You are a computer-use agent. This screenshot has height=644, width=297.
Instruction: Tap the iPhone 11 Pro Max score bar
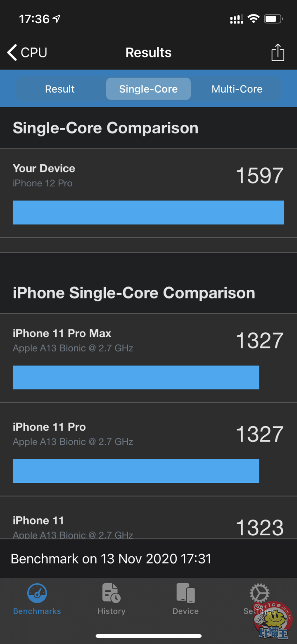point(136,377)
